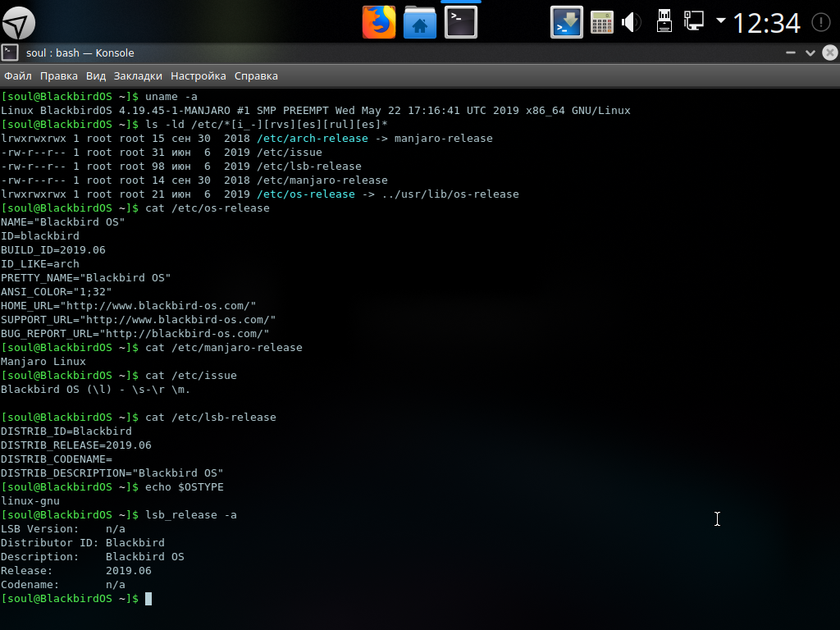The width and height of the screenshot is (840, 630).
Task: Click the "LSB Version: n/a" line
Action: (x=62, y=528)
